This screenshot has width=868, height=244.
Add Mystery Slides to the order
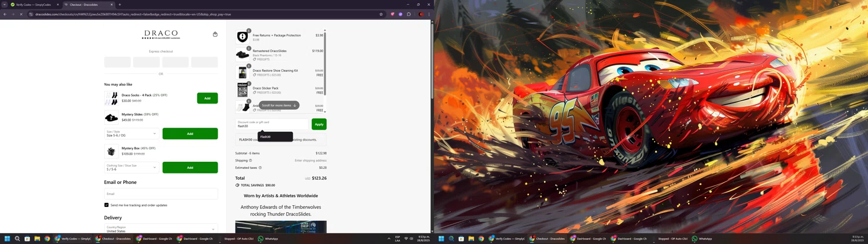[190, 134]
